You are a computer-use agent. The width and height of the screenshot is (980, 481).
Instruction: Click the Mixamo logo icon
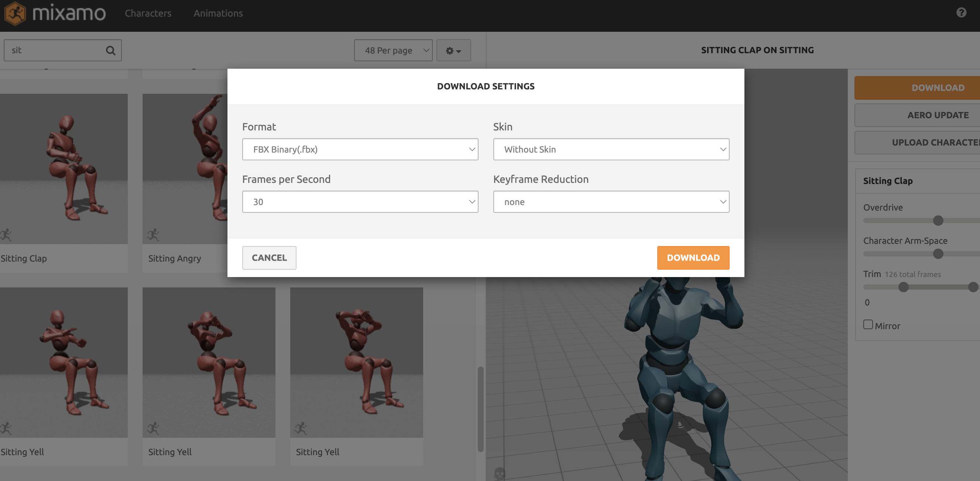point(15,13)
